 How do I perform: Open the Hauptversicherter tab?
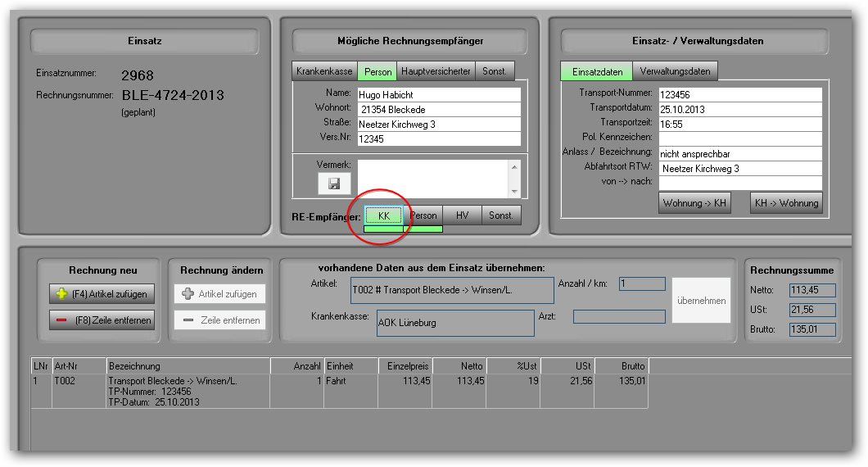point(436,71)
